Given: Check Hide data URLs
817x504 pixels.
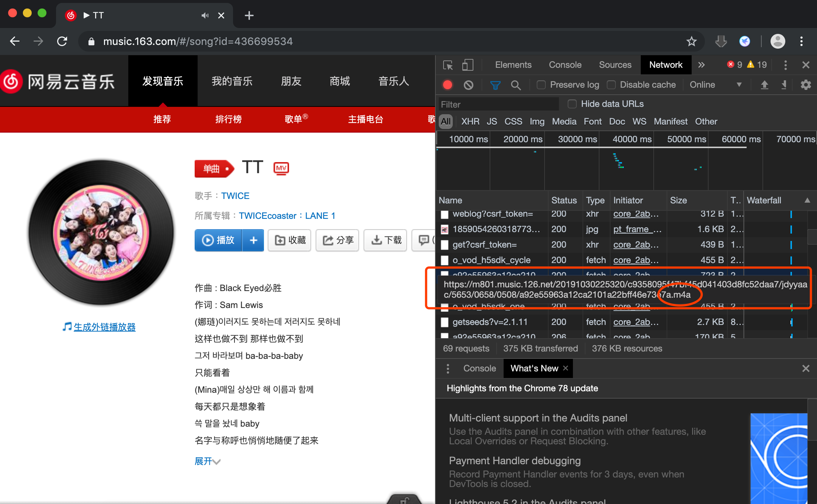Looking at the screenshot, I should point(572,104).
